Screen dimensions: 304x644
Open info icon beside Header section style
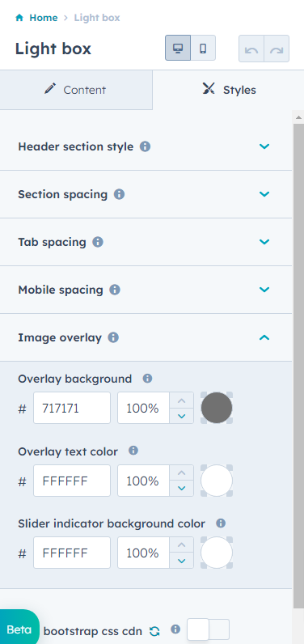pyautogui.click(x=145, y=146)
